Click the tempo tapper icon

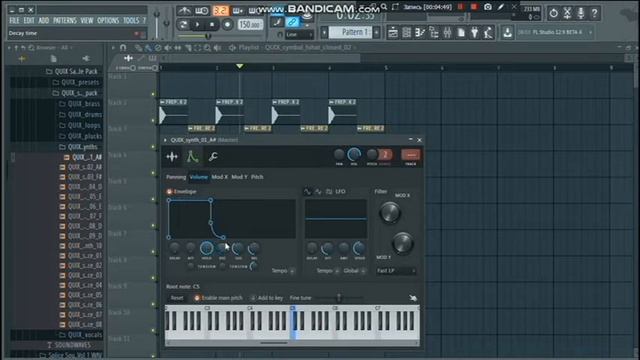[488, 33]
